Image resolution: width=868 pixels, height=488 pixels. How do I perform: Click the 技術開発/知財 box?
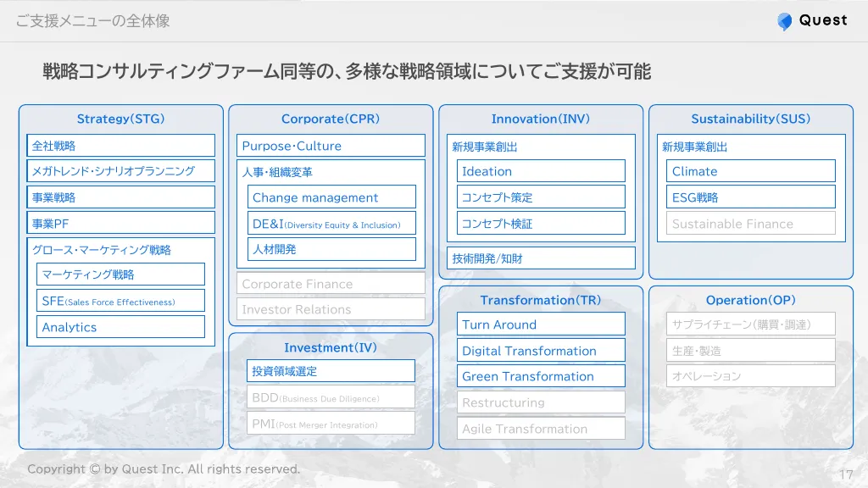(541, 258)
